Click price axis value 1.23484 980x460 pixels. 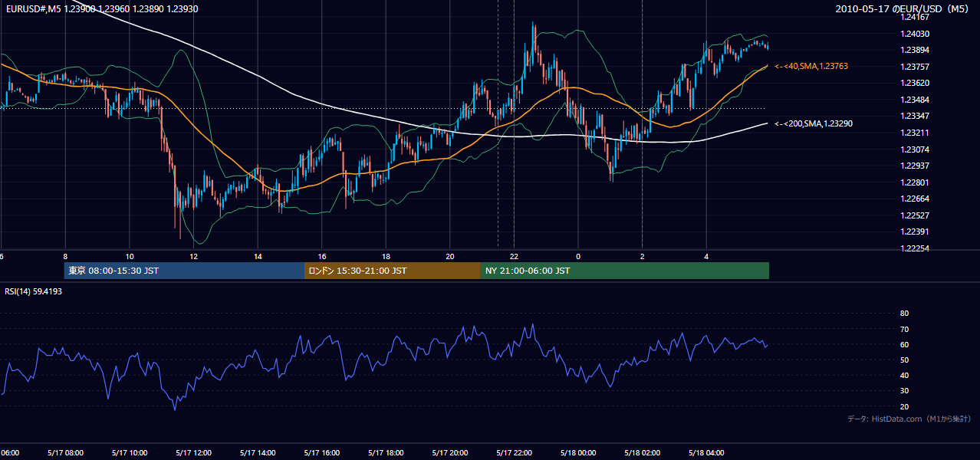coord(915,100)
